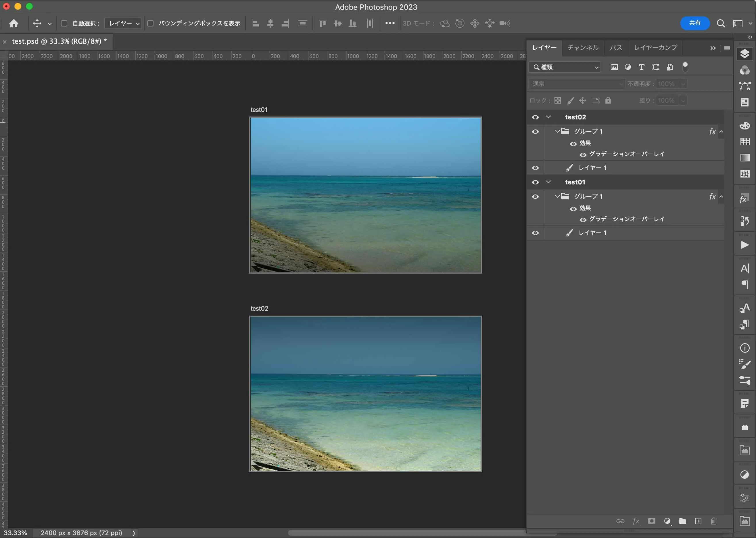Collapse the test01 artboard chevron
Image resolution: width=756 pixels, height=538 pixels.
coord(548,182)
